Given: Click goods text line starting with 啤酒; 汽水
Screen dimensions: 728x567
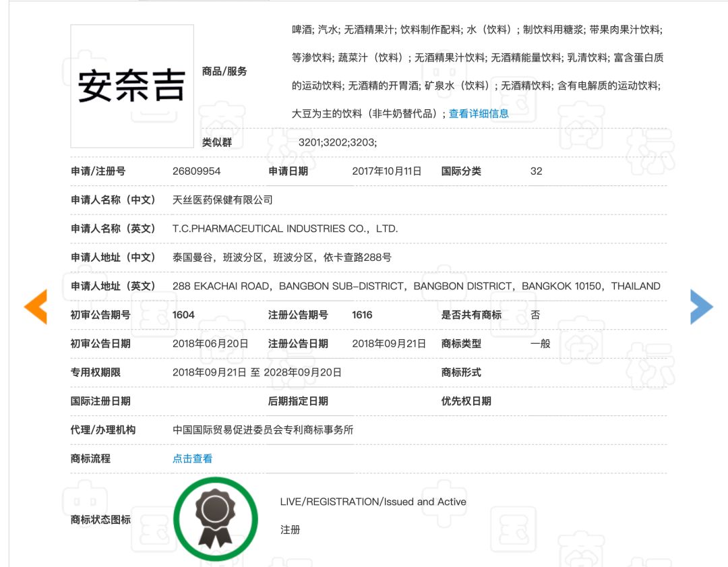Looking at the screenshot, I should (x=477, y=30).
